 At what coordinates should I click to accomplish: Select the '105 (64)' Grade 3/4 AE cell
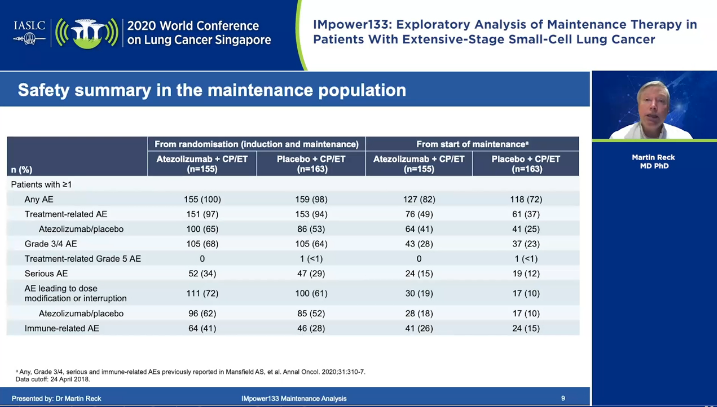311,244
